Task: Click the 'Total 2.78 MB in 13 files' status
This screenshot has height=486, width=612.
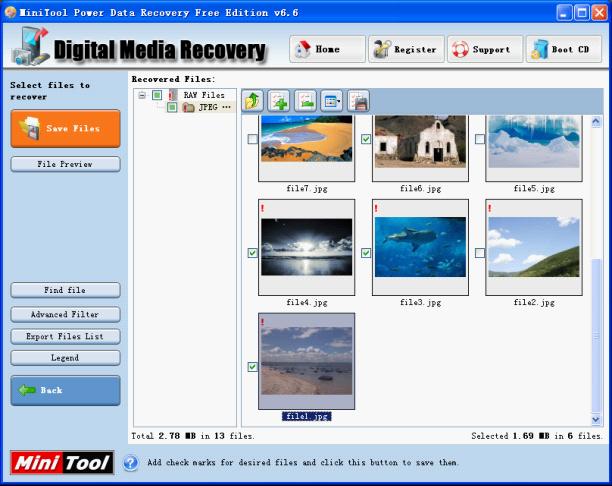Action: [x=193, y=436]
